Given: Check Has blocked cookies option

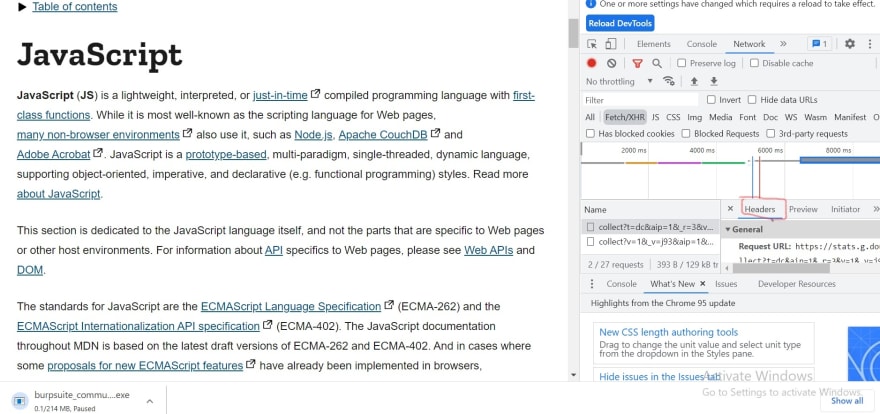Looking at the screenshot, I should tap(590, 134).
